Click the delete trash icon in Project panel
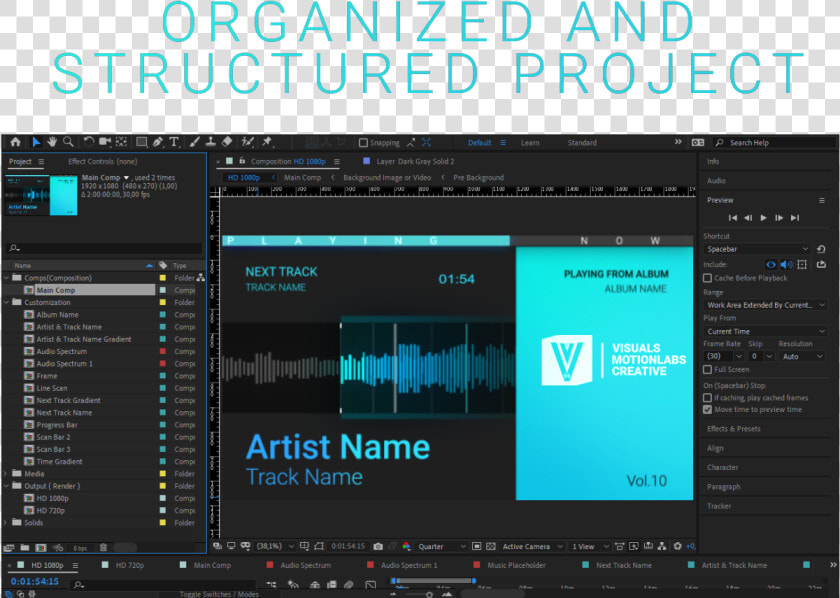840x598 pixels. (103, 548)
